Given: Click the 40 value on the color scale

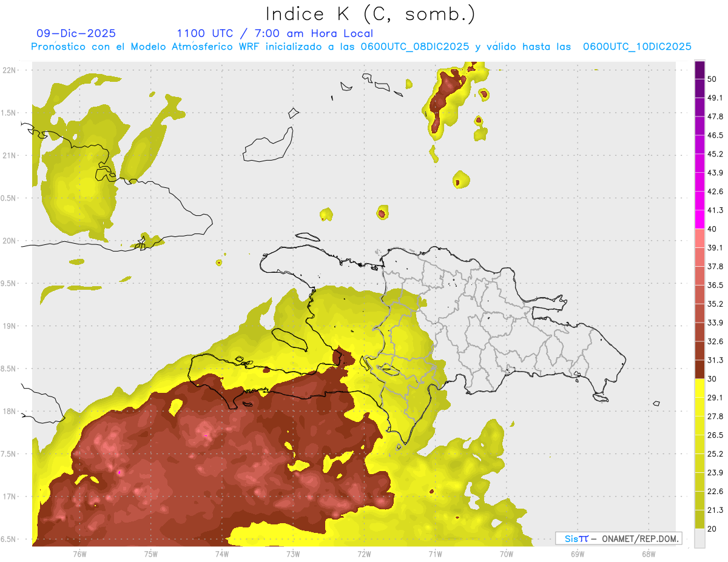Looking at the screenshot, I should click(712, 229).
